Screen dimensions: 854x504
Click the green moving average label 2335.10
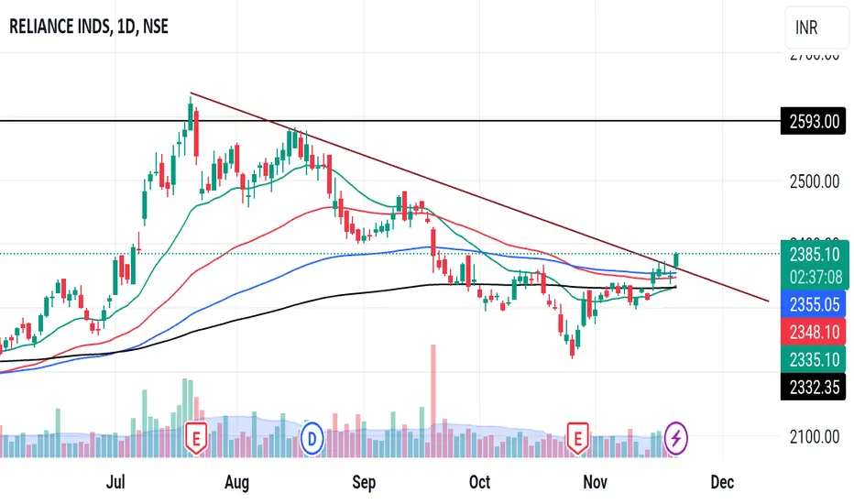coord(814,359)
